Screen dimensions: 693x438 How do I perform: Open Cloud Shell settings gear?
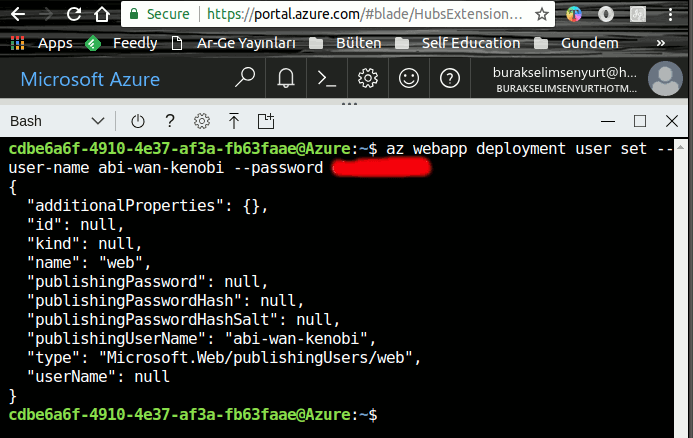(x=202, y=121)
